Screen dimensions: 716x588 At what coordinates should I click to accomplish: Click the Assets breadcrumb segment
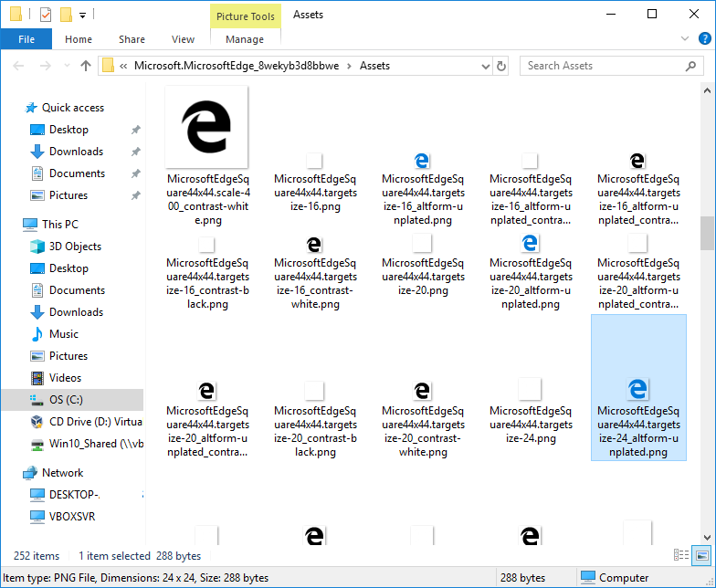[x=374, y=66]
